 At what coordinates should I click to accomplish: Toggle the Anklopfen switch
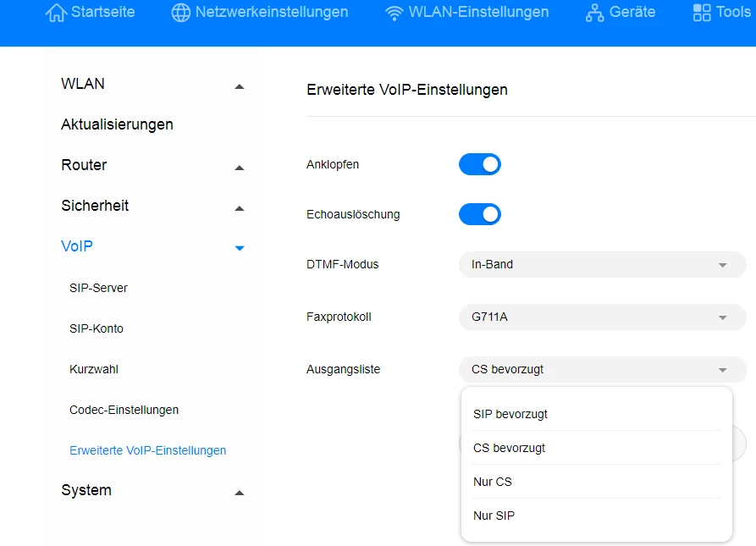pyautogui.click(x=480, y=164)
